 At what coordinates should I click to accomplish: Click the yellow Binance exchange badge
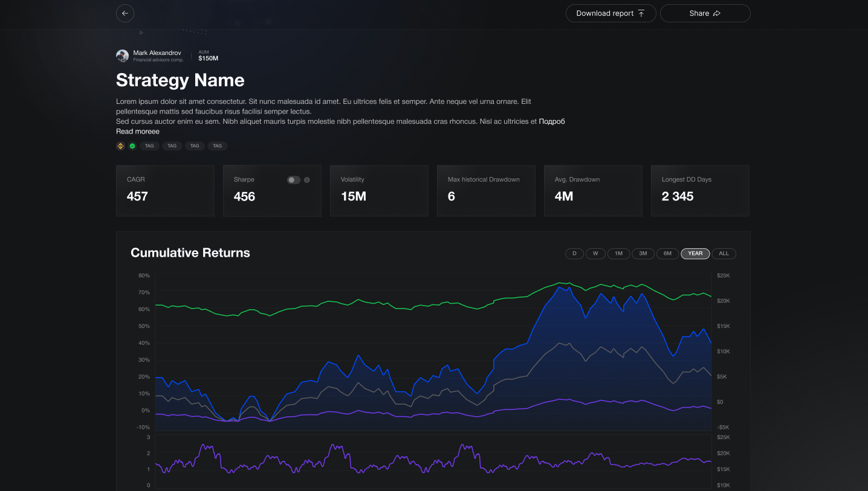click(120, 146)
